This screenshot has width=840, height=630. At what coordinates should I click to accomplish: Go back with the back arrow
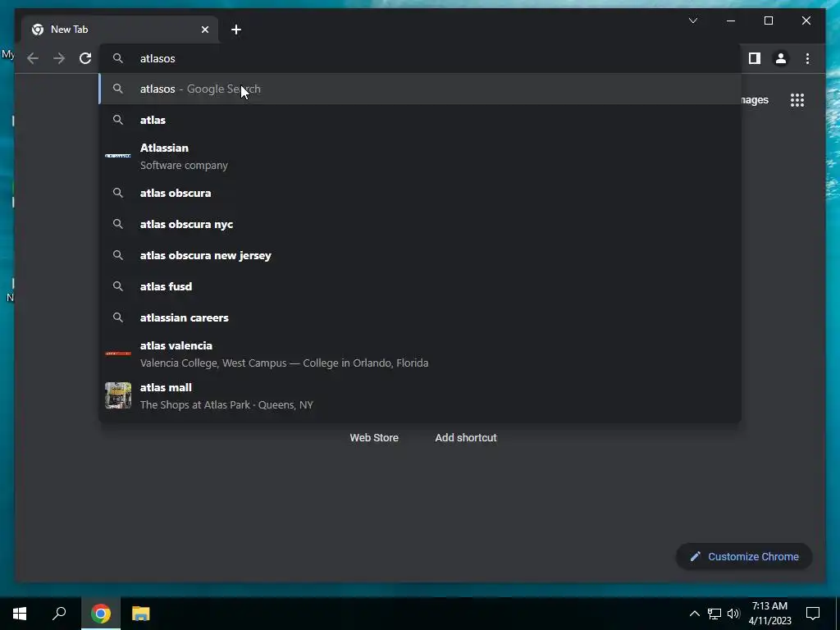click(x=33, y=58)
